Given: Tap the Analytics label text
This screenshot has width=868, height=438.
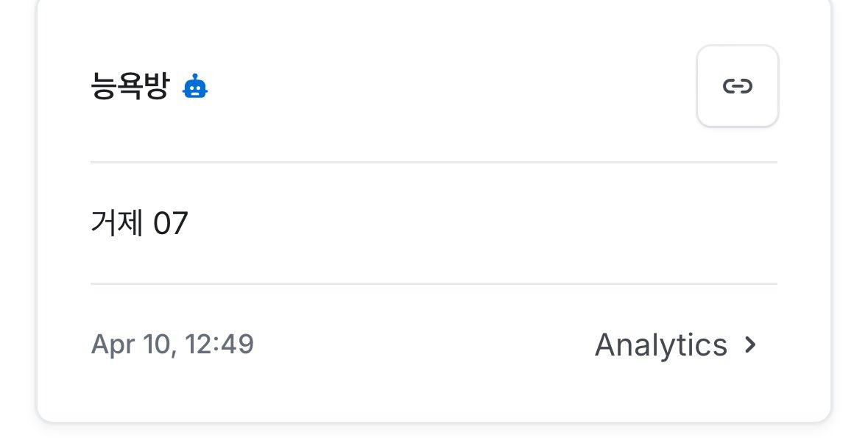Looking at the screenshot, I should pos(660,345).
